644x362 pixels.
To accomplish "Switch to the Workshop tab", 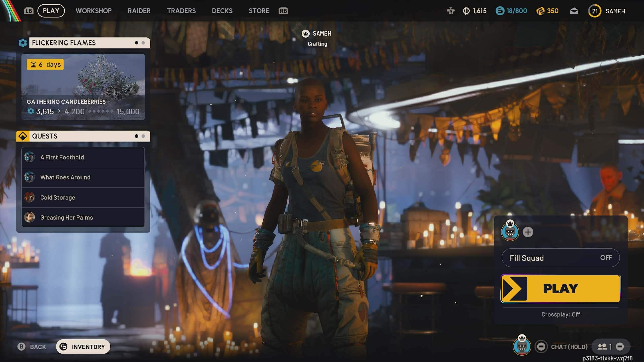I will coord(94,11).
